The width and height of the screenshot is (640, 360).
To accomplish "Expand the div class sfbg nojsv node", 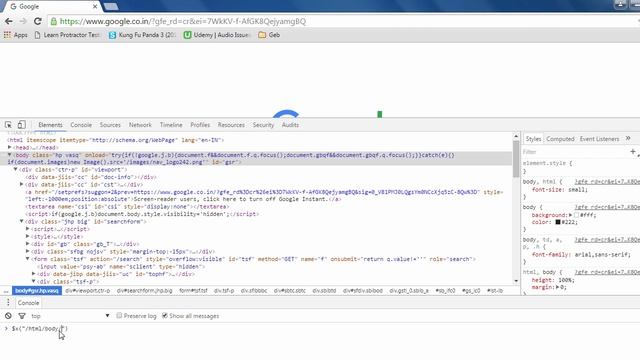I will pos(28,251).
